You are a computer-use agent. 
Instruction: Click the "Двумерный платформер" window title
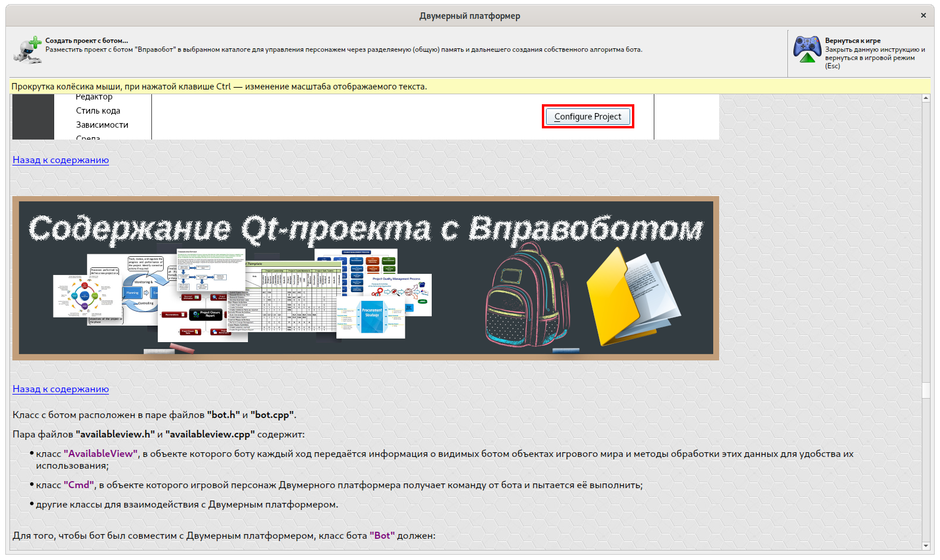[470, 16]
